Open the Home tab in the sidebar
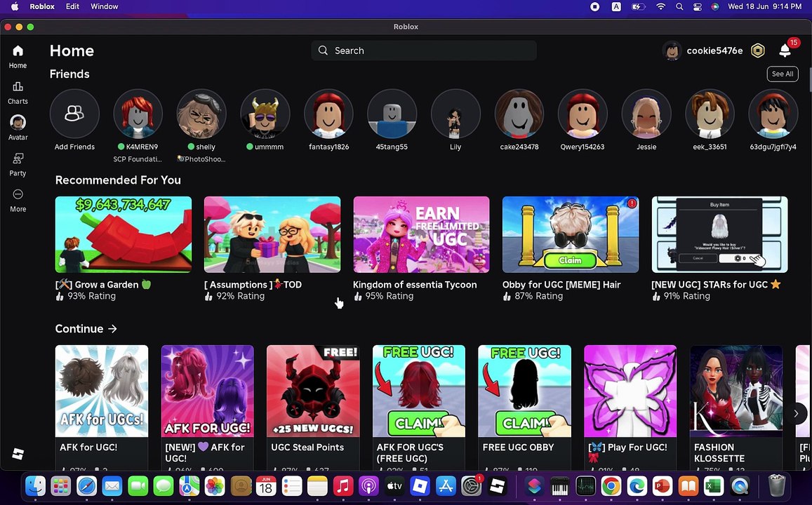The width and height of the screenshot is (812, 505). pos(18,56)
